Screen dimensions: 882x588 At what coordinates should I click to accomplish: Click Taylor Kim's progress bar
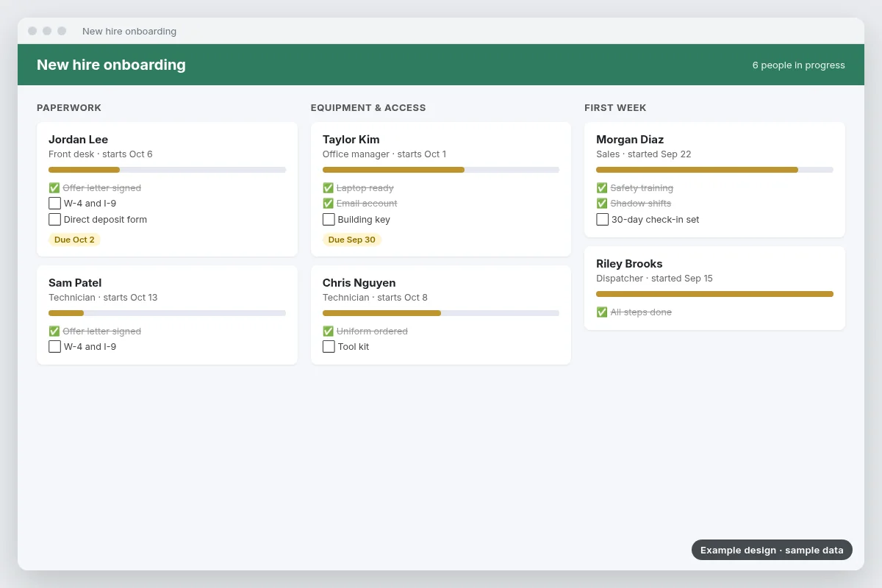(x=441, y=170)
